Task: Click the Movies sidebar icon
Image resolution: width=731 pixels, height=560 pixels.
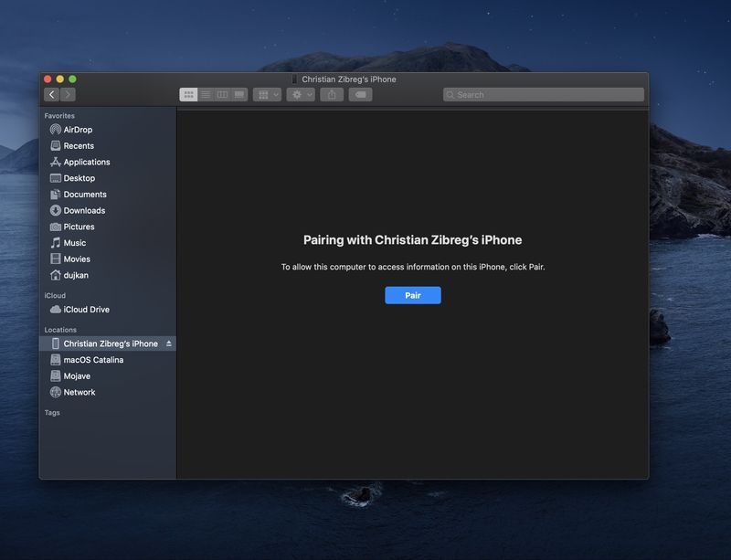Action: pos(56,259)
